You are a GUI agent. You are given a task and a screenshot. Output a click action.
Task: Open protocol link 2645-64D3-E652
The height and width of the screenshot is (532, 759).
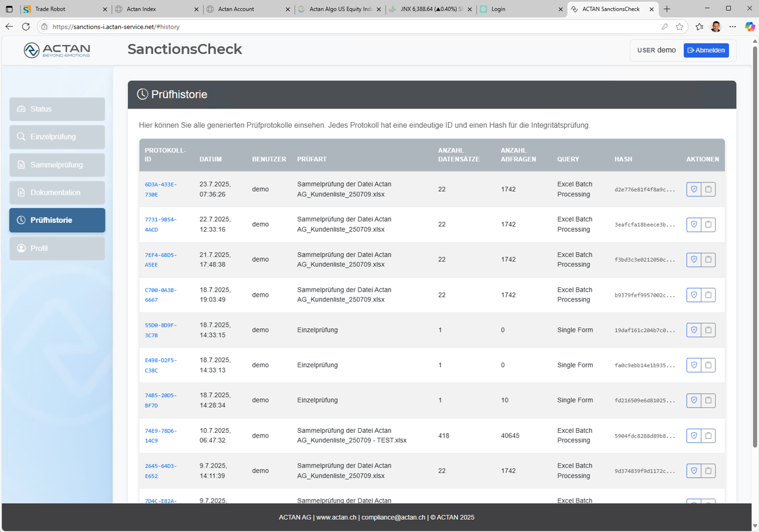161,471
